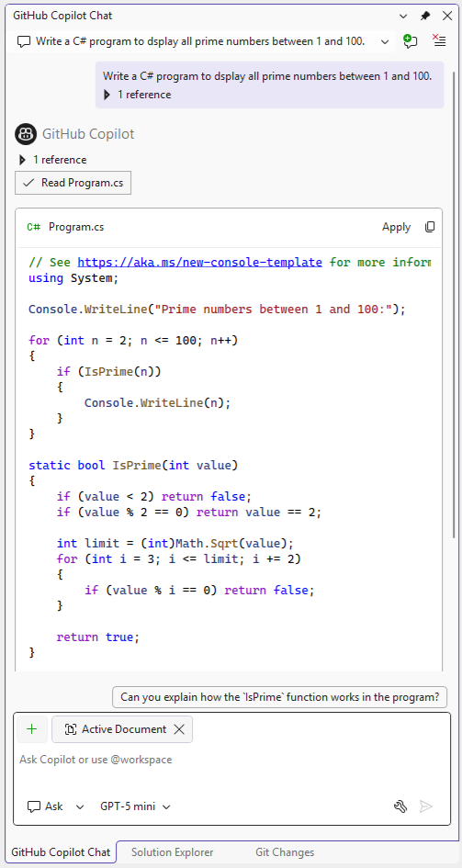Screen dimensions: 462x868
Task: Click the 'static bool IsPrime(int value)' line
Action: [x=133, y=465]
